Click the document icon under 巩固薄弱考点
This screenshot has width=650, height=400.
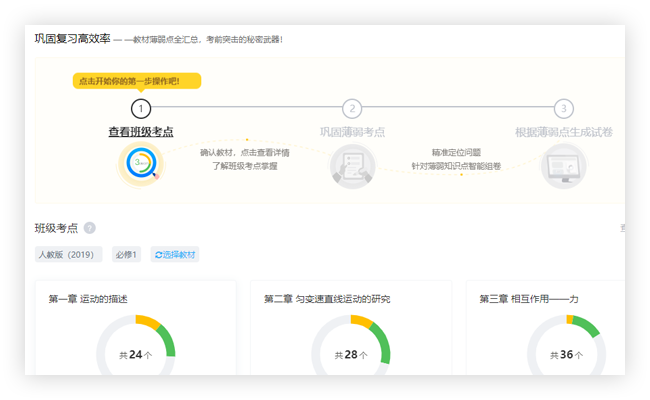pyautogui.click(x=352, y=165)
